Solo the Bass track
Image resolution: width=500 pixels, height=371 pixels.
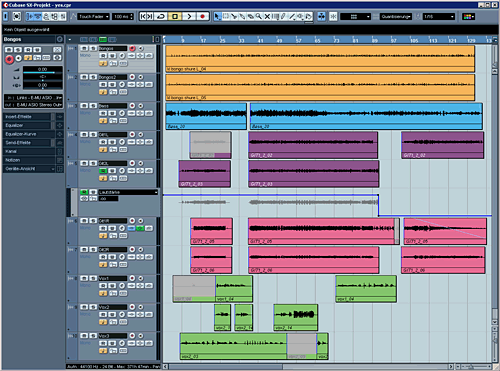(x=93, y=106)
